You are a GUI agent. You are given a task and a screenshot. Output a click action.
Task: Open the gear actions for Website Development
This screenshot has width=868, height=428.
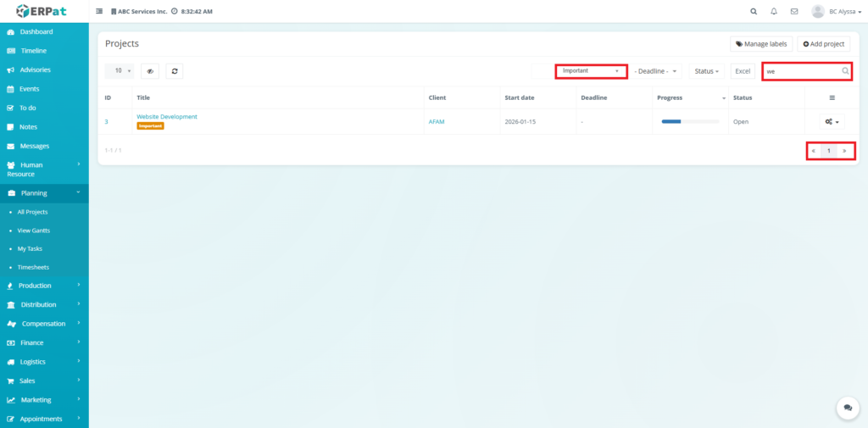832,122
